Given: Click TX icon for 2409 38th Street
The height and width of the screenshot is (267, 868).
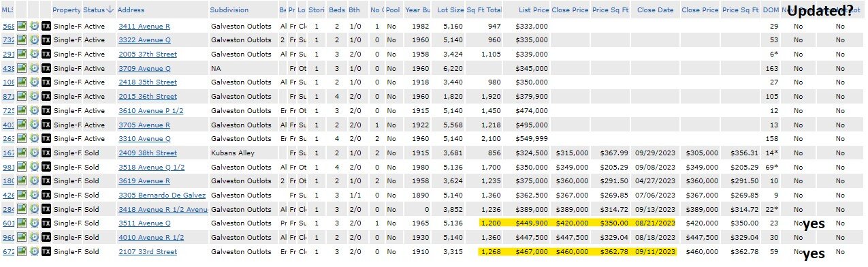Looking at the screenshot, I should point(46,153).
